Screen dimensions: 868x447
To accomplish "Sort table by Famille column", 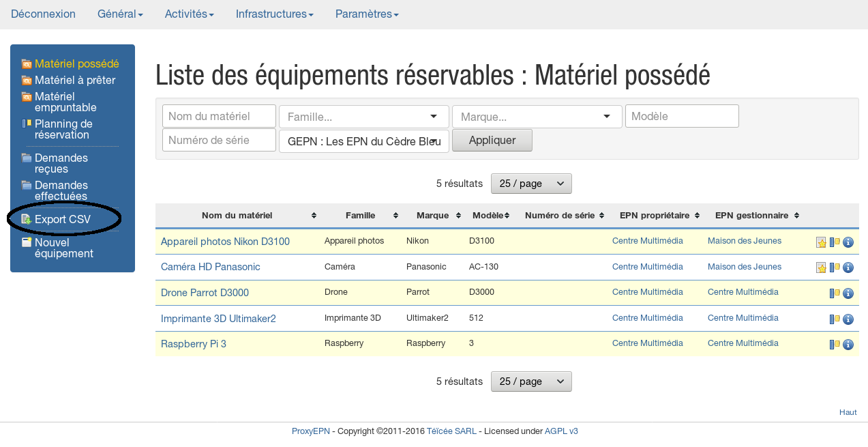I will pyautogui.click(x=395, y=216).
